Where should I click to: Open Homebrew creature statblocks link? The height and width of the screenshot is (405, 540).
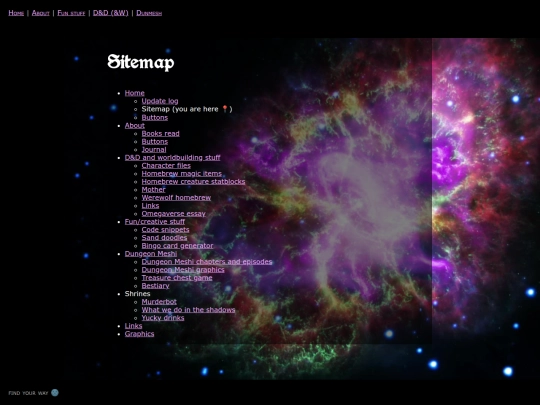click(194, 181)
